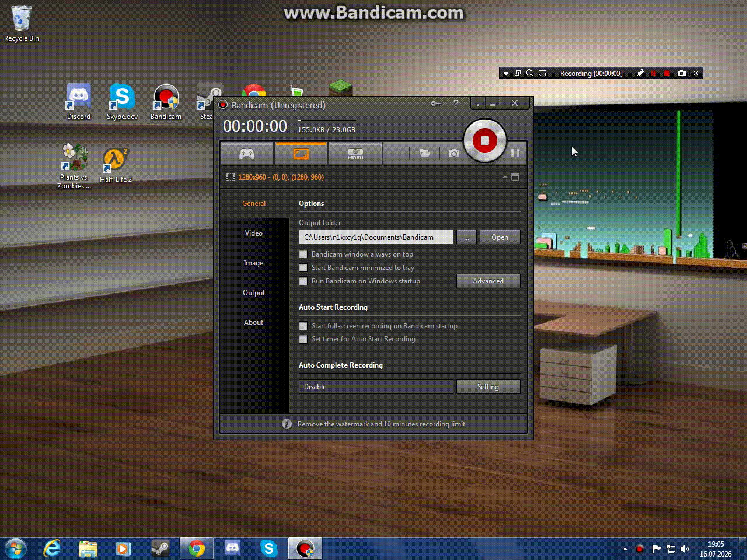Select the Discord desktop shortcut

click(x=79, y=102)
